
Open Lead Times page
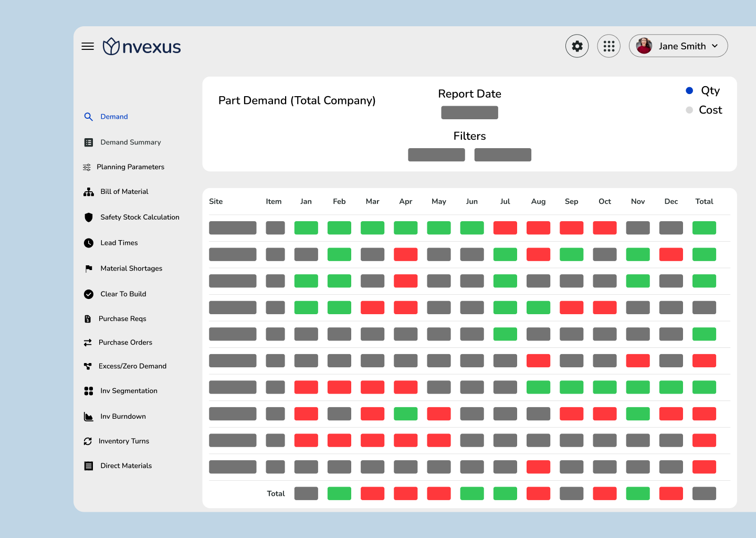point(119,243)
